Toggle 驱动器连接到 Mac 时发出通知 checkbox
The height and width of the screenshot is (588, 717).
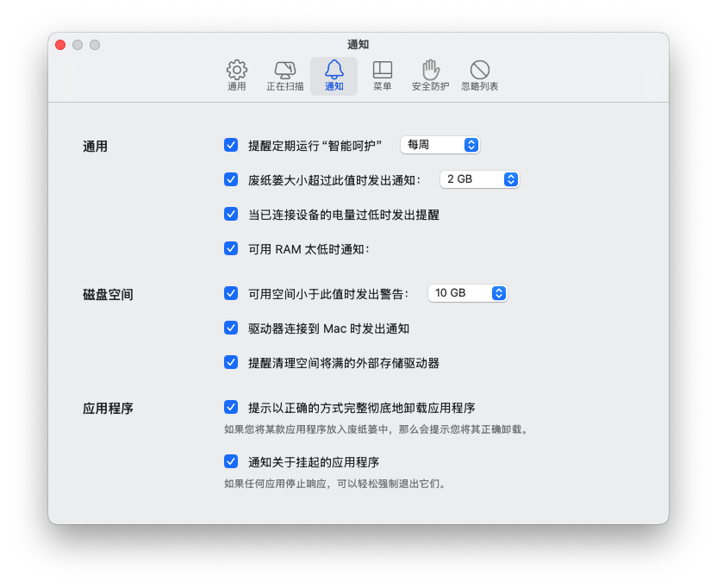click(x=231, y=328)
